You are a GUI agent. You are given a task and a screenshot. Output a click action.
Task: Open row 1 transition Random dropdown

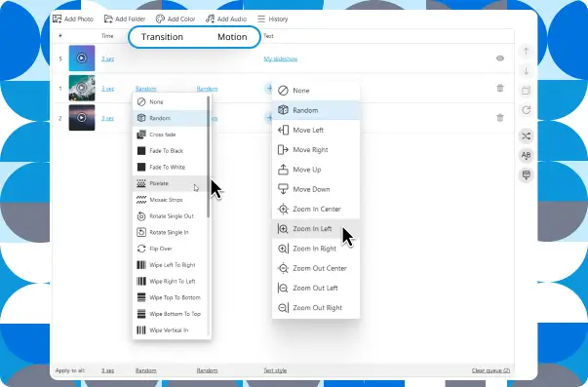pos(146,89)
